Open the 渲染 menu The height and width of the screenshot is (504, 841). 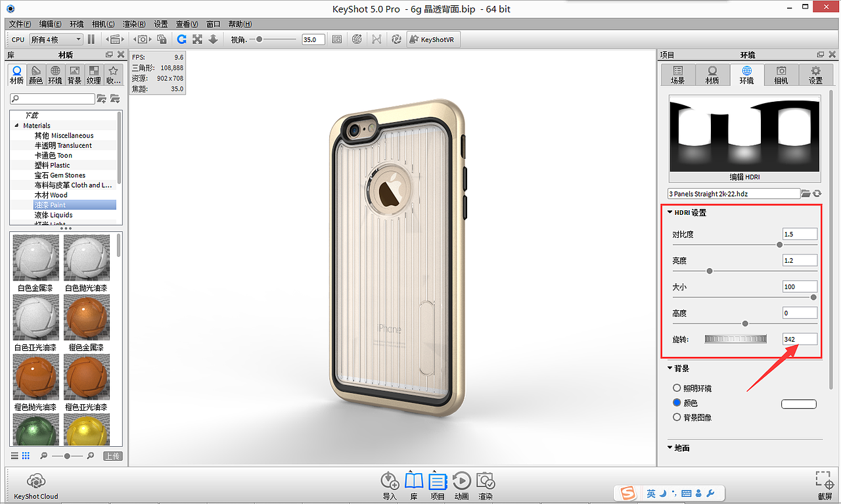pos(134,24)
